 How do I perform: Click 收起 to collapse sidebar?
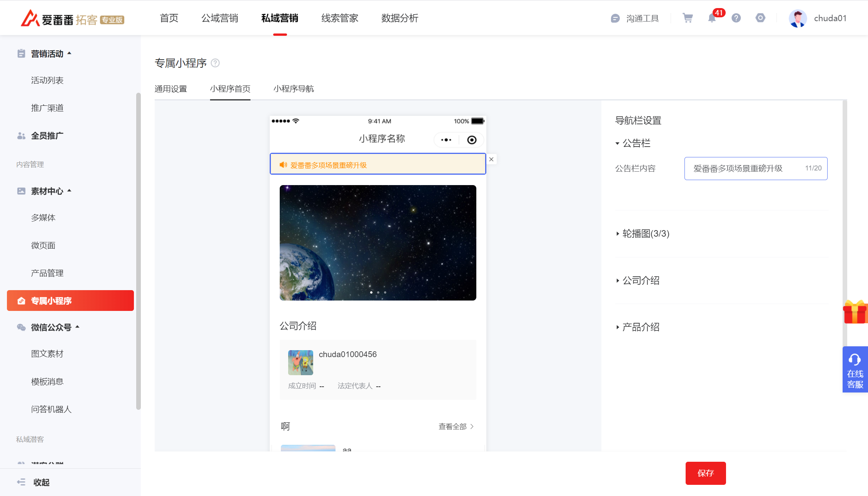point(42,482)
